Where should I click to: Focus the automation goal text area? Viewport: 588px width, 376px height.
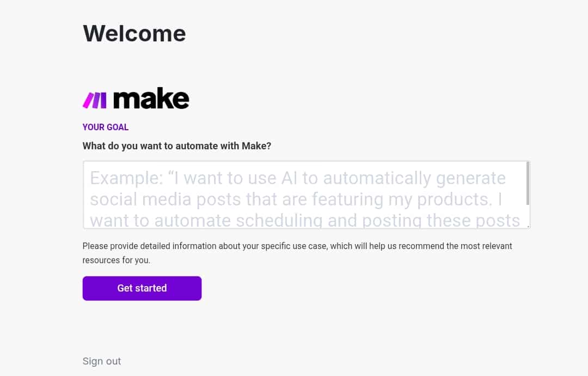pos(307,195)
